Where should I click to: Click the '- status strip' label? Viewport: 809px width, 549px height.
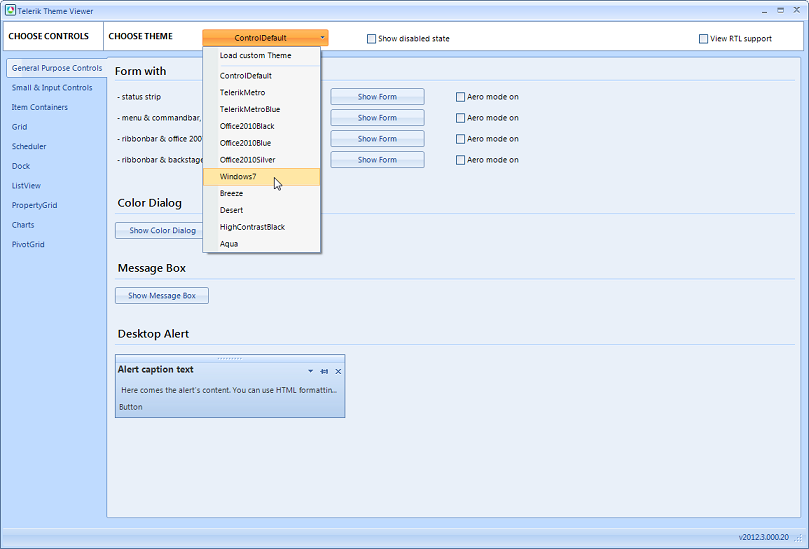(x=139, y=97)
